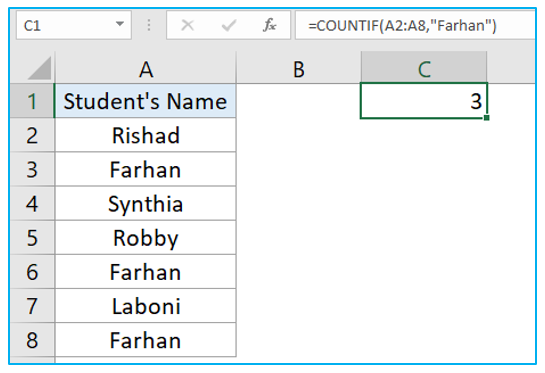The width and height of the screenshot is (545, 373).
Task: Click the Name Box showing C1
Action: (x=73, y=25)
